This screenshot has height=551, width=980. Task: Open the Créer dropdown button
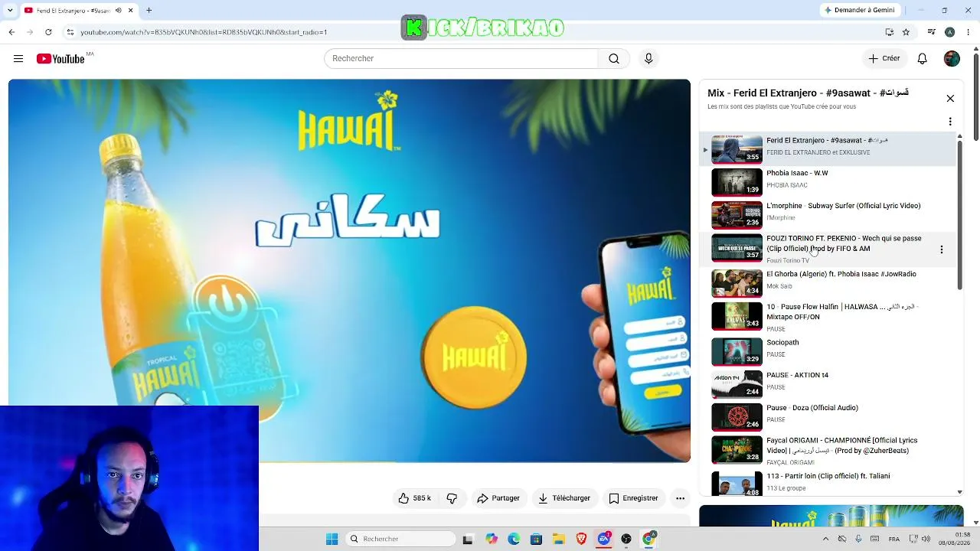click(x=884, y=59)
